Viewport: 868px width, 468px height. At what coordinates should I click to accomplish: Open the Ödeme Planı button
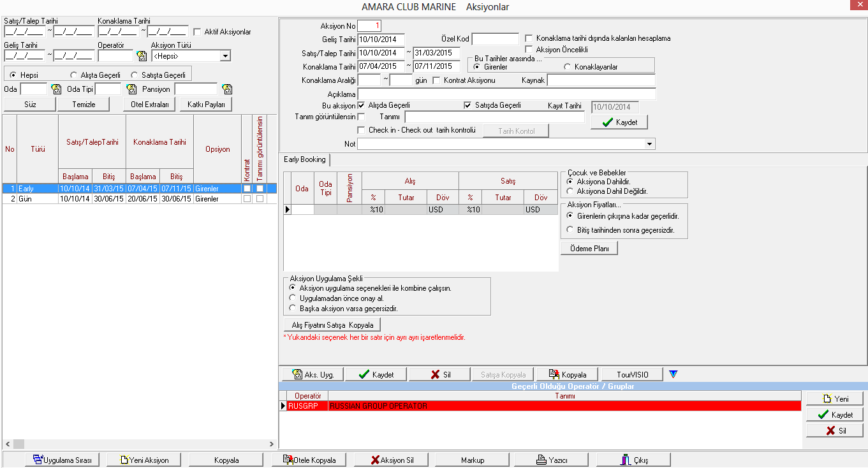[x=589, y=248]
